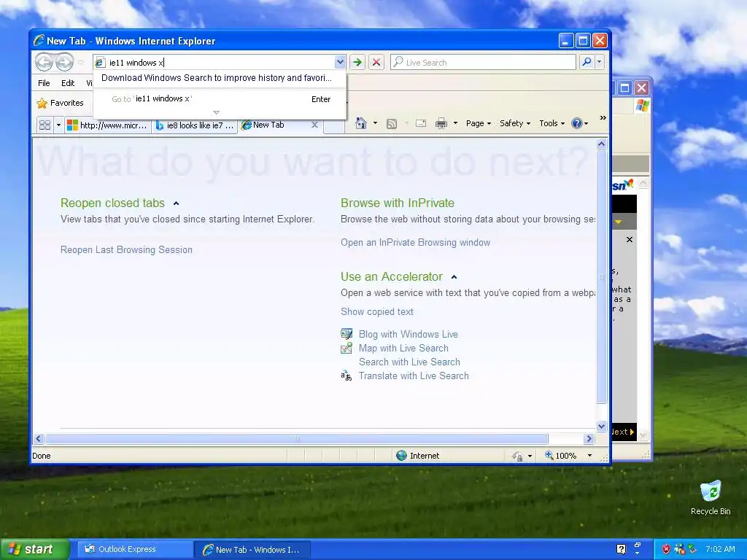This screenshot has width=747, height=560.
Task: Click the green Go arrow button
Action: (x=357, y=63)
